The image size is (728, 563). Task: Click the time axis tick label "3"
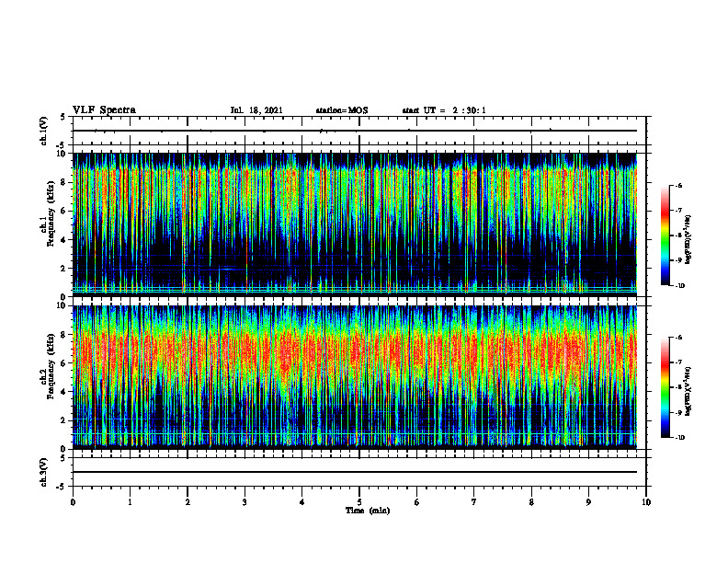pos(245,502)
